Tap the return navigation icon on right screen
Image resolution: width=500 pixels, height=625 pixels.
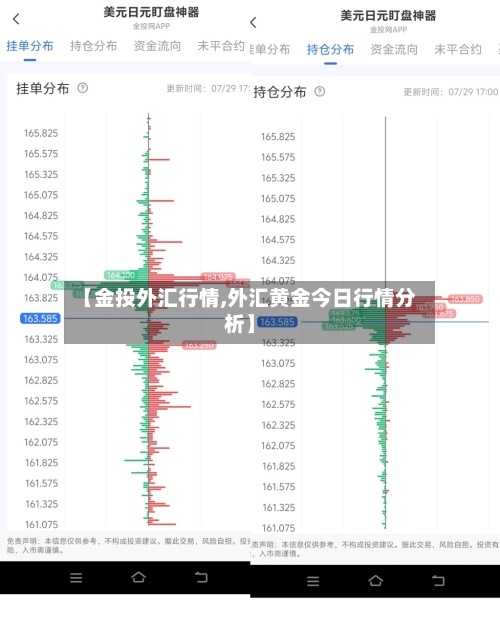point(438,580)
